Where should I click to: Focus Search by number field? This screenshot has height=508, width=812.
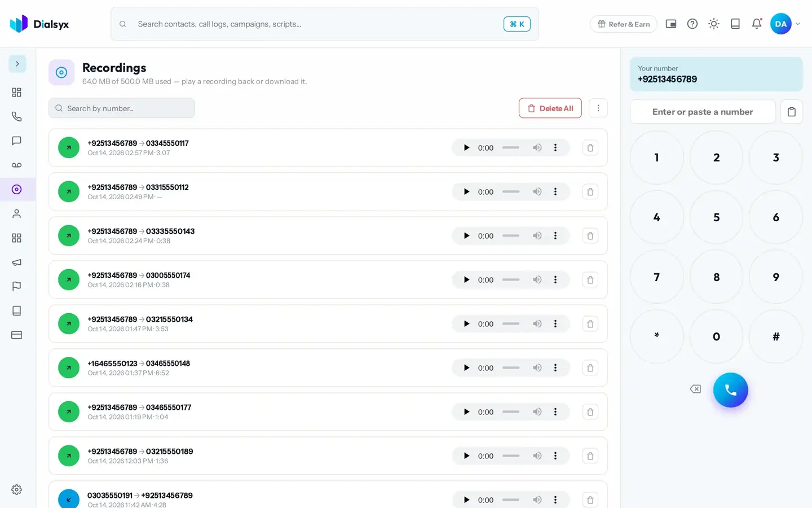point(122,108)
